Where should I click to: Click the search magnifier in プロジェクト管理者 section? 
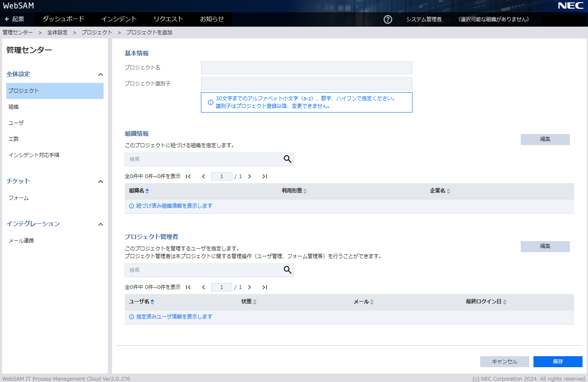(287, 270)
